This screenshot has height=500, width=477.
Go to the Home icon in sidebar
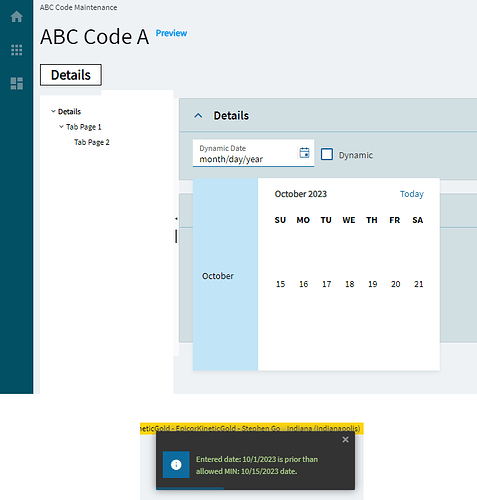[x=16, y=17]
